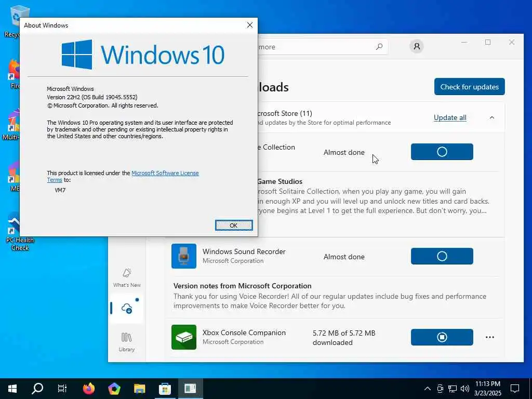Launch Firefox from taskbar
The image size is (532, 399).
pyautogui.click(x=89, y=389)
